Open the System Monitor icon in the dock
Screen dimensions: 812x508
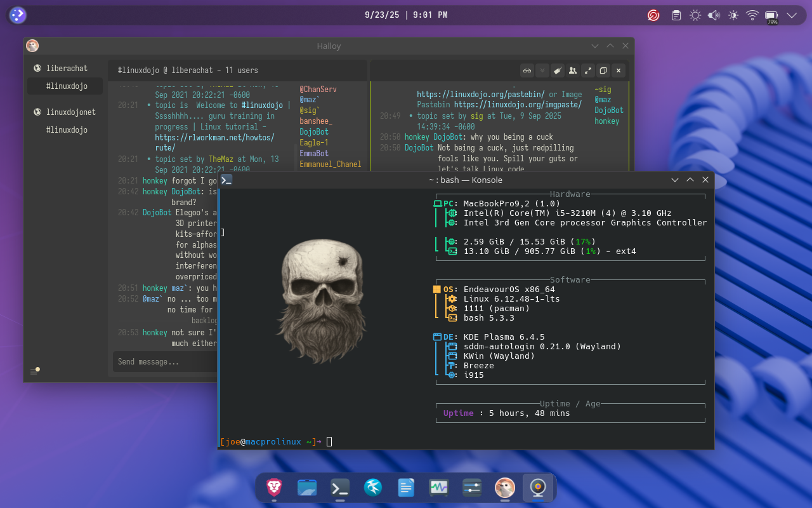click(439, 487)
